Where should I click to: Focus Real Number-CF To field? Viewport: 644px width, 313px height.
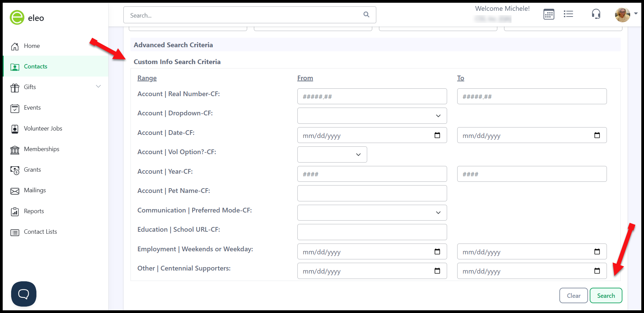point(532,96)
